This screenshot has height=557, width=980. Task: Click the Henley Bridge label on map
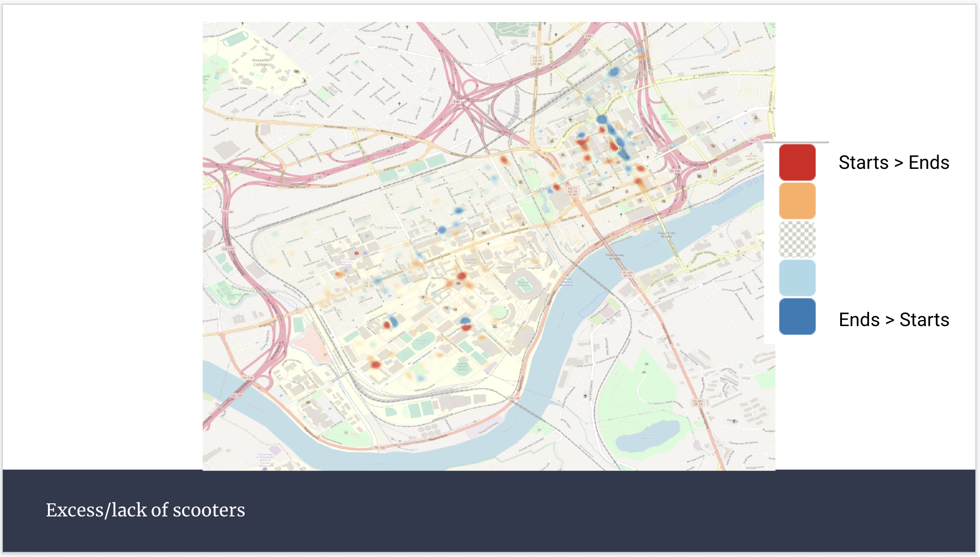click(614, 256)
